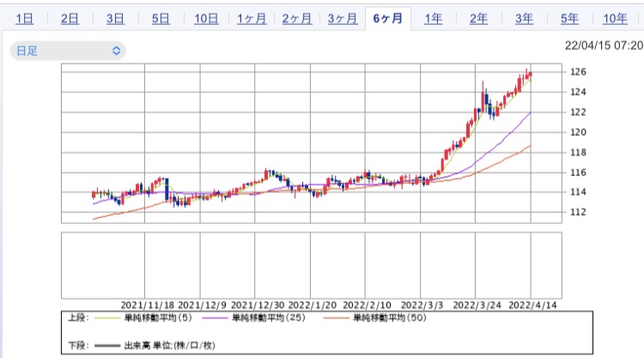Click the 2022/1/20 date label
The image size is (644, 358).
pyautogui.click(x=313, y=305)
